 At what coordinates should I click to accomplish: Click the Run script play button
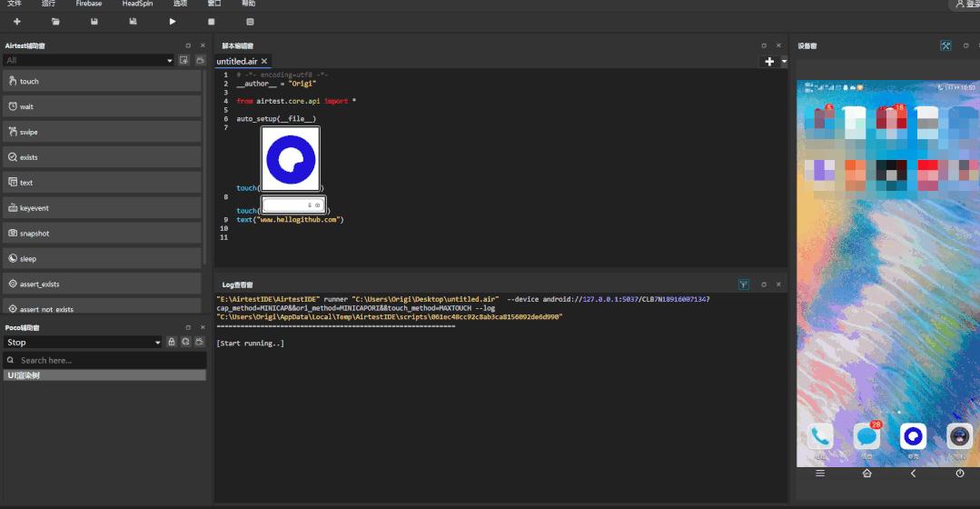tap(173, 22)
